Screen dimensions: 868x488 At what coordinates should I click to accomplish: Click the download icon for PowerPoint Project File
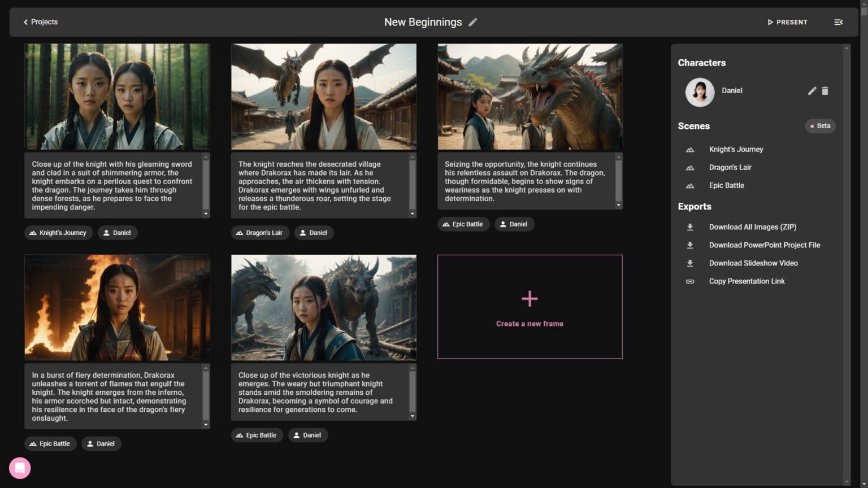pyautogui.click(x=690, y=245)
